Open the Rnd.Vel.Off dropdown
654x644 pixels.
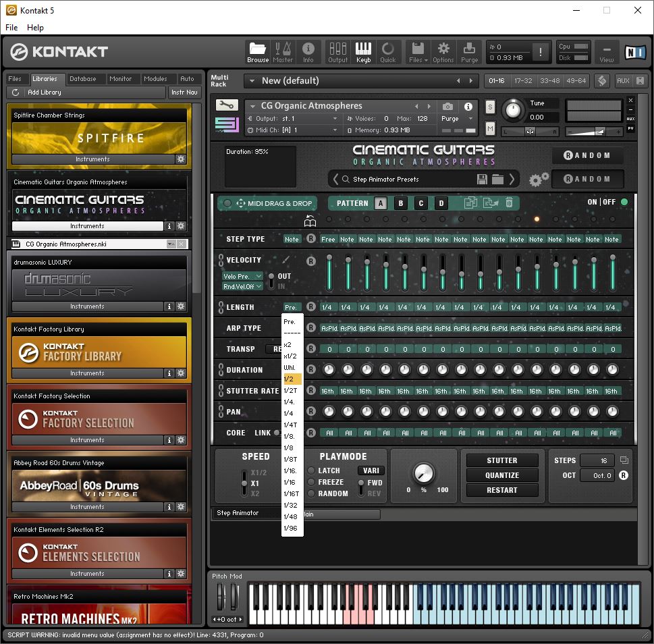[243, 286]
